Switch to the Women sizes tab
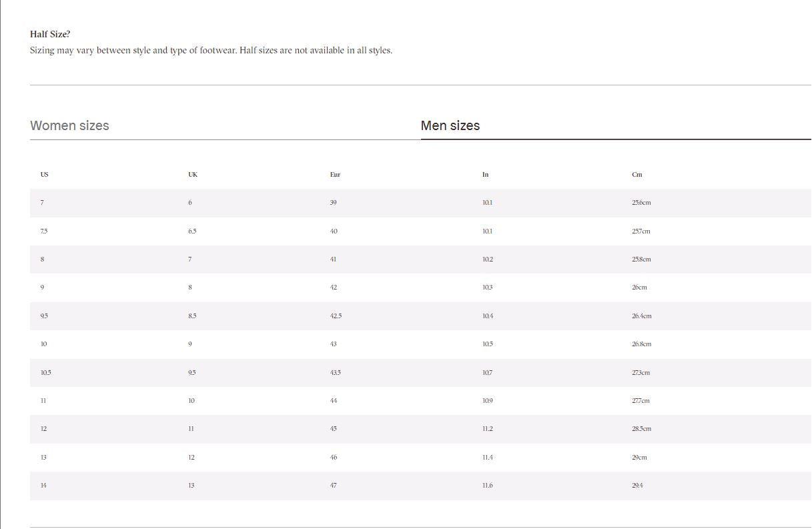The height and width of the screenshot is (529, 812). tap(70, 125)
